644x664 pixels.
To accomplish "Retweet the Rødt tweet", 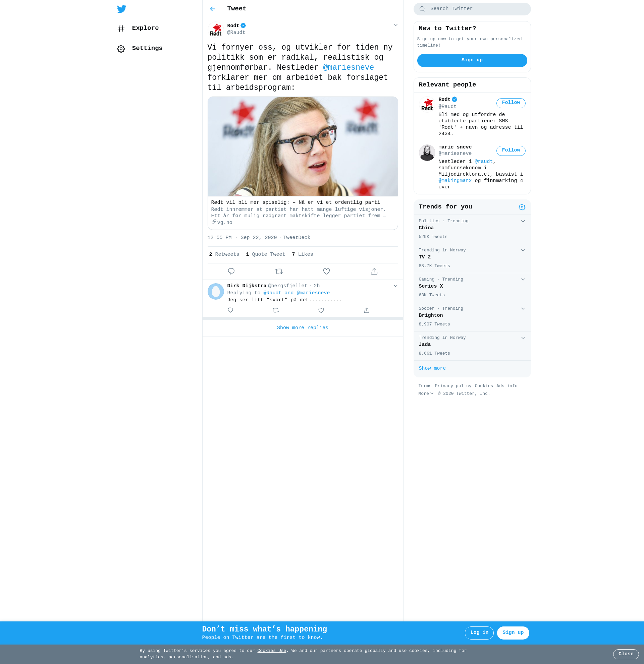I will [279, 271].
